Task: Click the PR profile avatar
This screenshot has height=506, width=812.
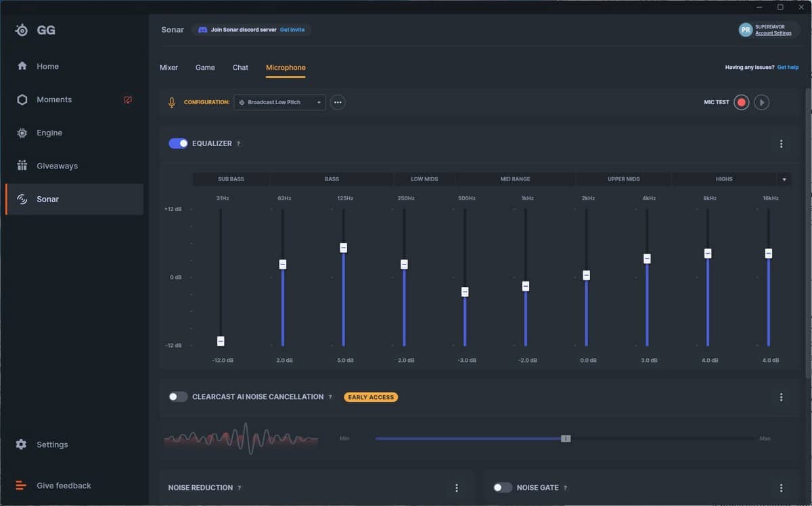Action: [746, 30]
